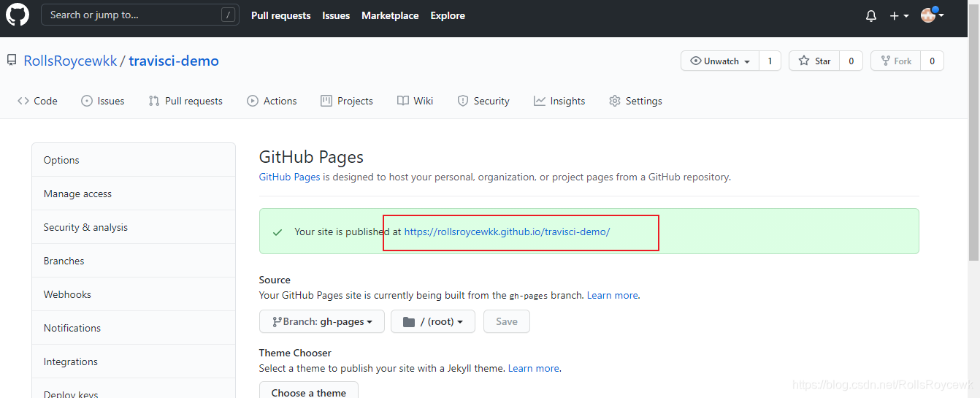Image resolution: width=980 pixels, height=398 pixels.
Task: Open the RollsRoycewkk owner link
Action: (70, 61)
